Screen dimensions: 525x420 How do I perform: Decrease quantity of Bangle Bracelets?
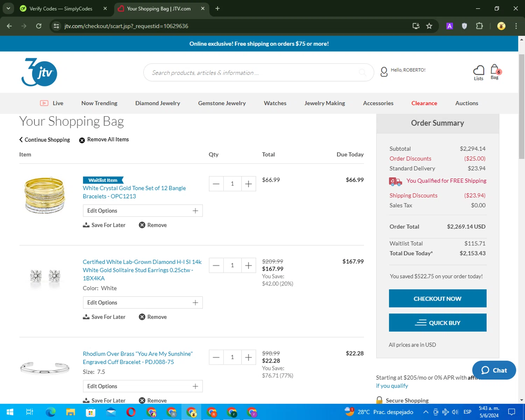(216, 184)
